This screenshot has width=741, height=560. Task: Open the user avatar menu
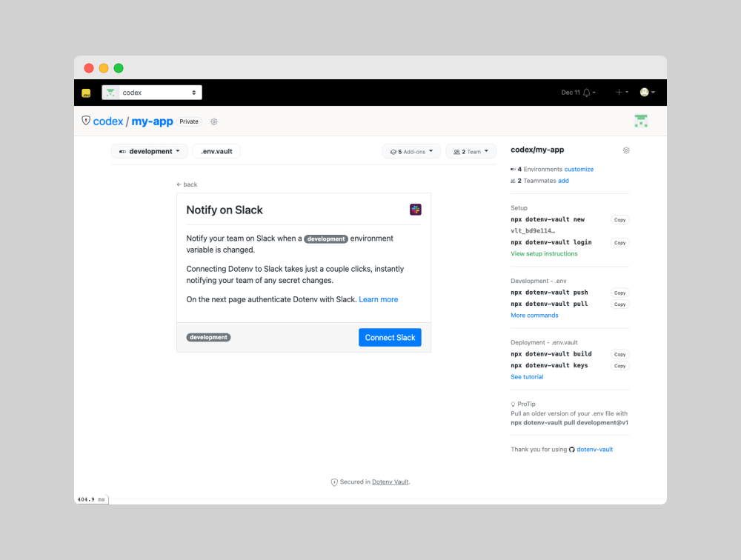[x=647, y=92]
